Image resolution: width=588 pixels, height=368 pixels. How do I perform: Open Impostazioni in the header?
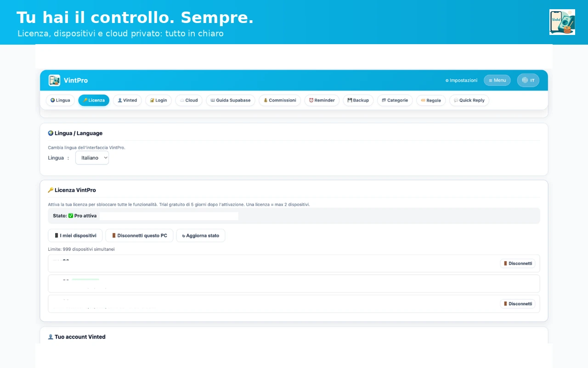461,80
